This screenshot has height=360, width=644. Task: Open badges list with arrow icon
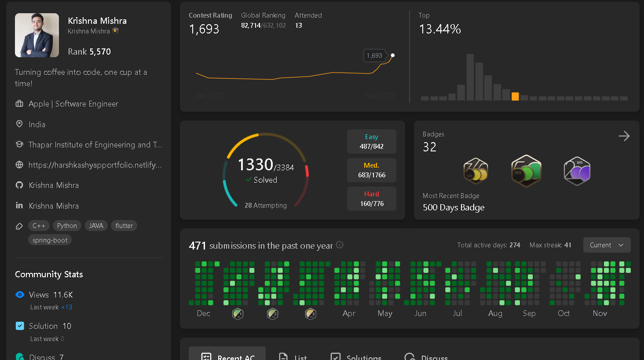[x=624, y=136]
